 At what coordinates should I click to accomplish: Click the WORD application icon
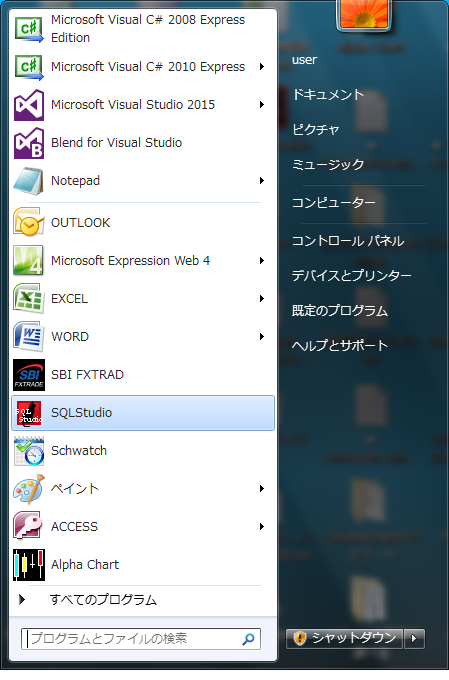click(x=29, y=337)
